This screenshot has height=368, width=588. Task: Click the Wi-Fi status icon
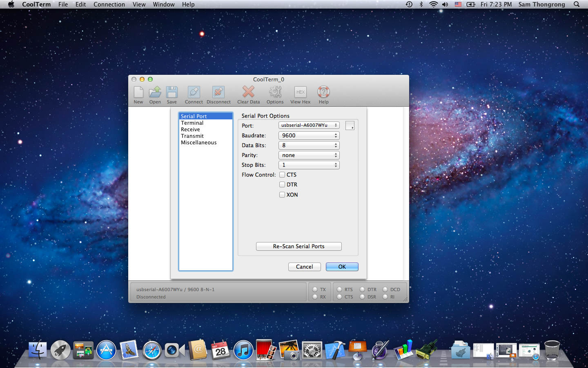tap(433, 4)
